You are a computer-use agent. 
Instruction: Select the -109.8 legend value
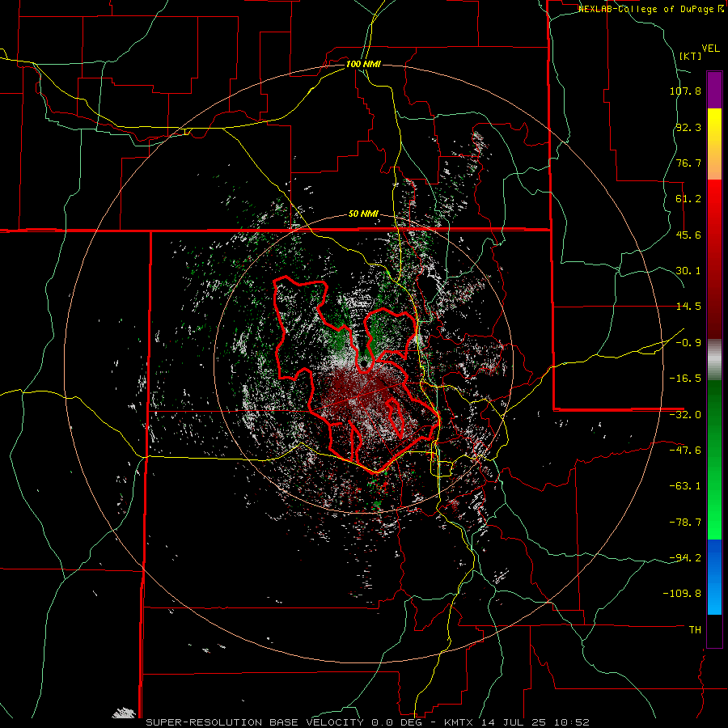click(x=682, y=594)
